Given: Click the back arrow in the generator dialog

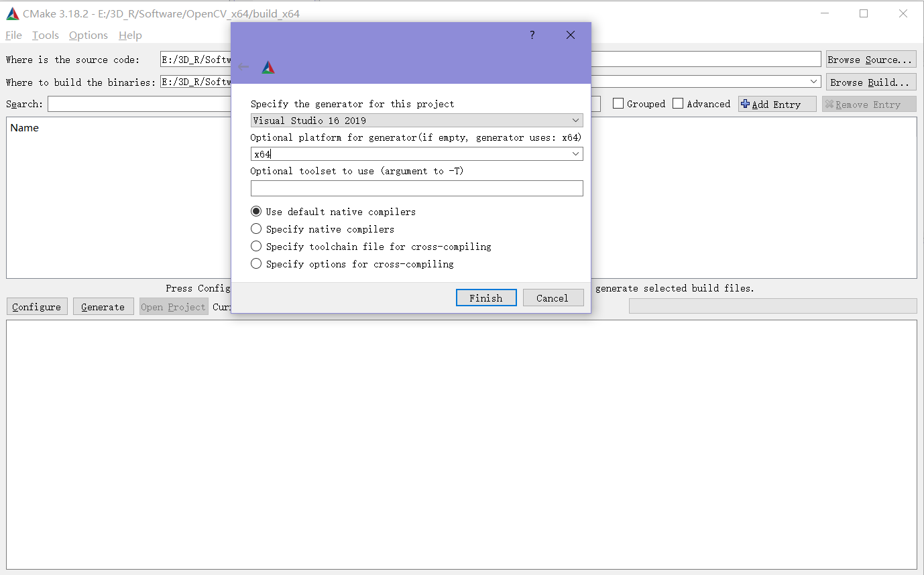Looking at the screenshot, I should (243, 67).
